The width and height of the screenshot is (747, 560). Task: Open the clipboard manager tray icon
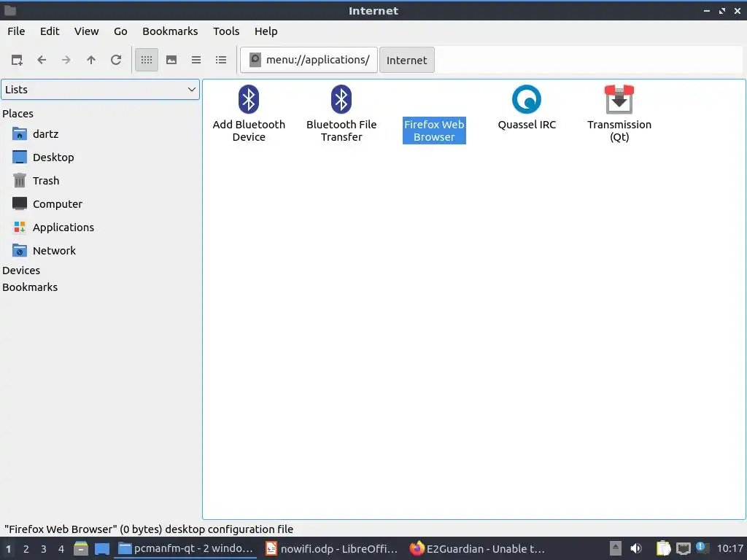664,548
